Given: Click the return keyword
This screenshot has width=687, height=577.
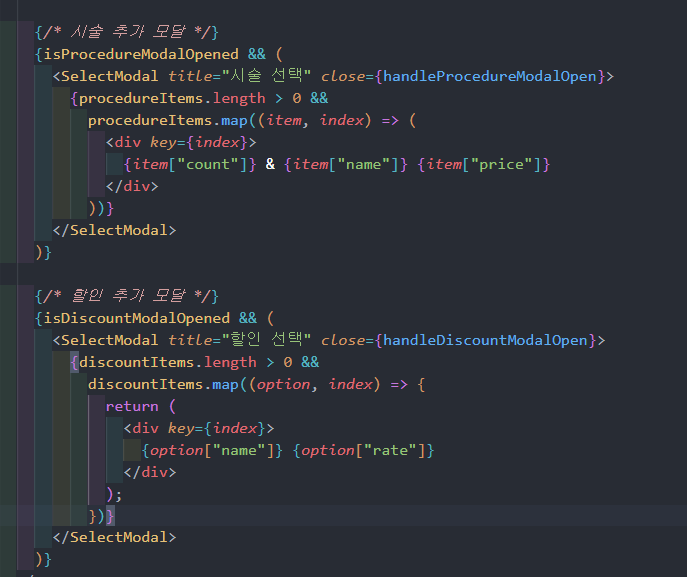Looking at the screenshot, I should click(x=132, y=407).
